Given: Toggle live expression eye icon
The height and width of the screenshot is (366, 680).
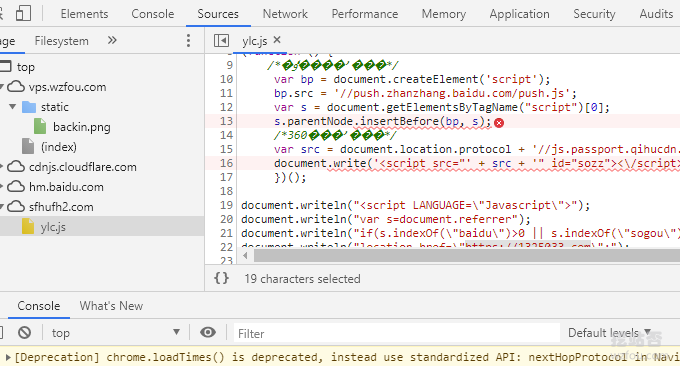Looking at the screenshot, I should [x=208, y=332].
